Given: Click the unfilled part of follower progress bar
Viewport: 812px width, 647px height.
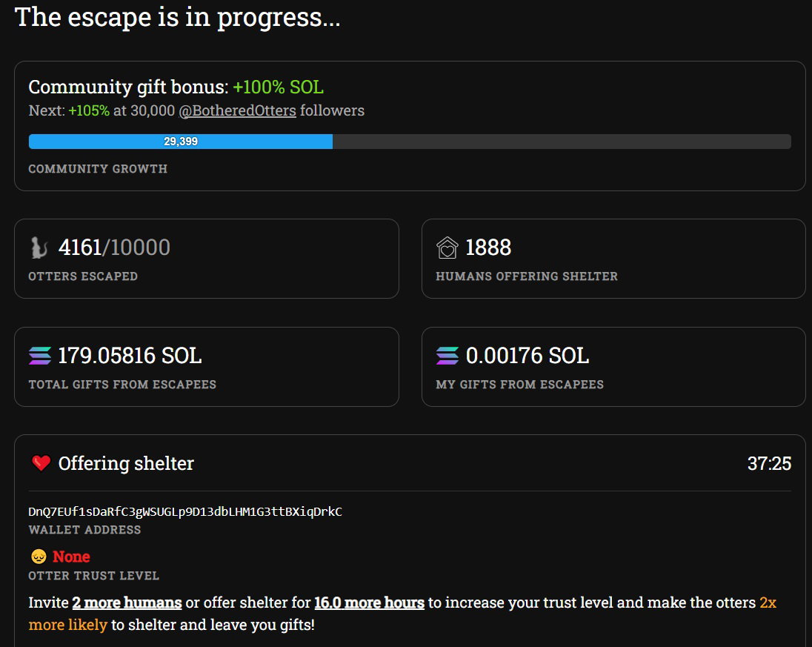Looking at the screenshot, I should pos(562,142).
